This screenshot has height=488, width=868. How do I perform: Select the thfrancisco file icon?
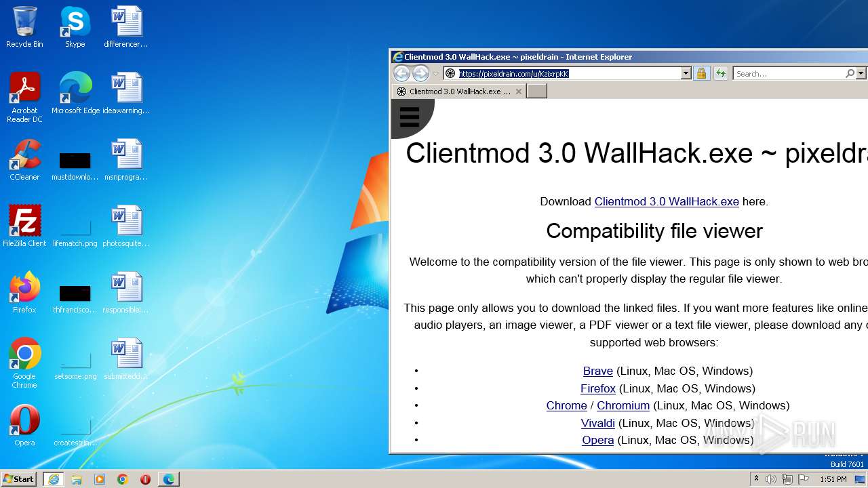point(75,298)
